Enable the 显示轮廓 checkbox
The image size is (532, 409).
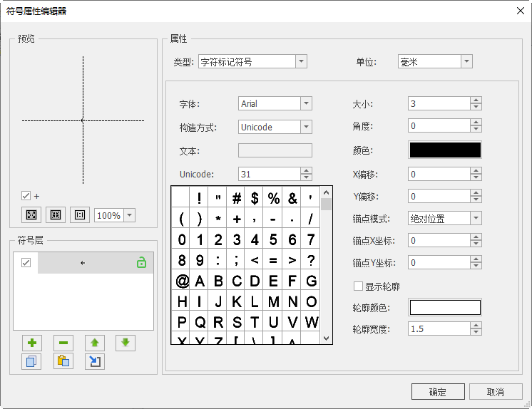click(x=359, y=286)
